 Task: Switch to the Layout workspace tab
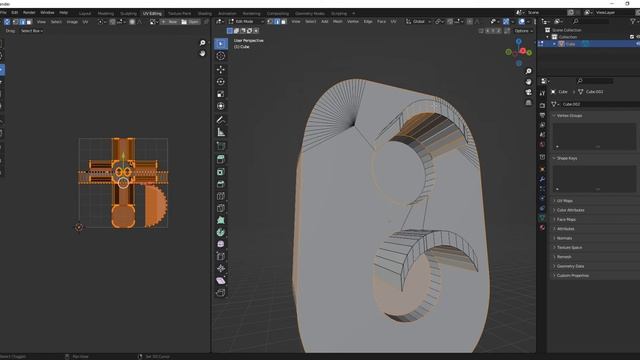[84, 13]
